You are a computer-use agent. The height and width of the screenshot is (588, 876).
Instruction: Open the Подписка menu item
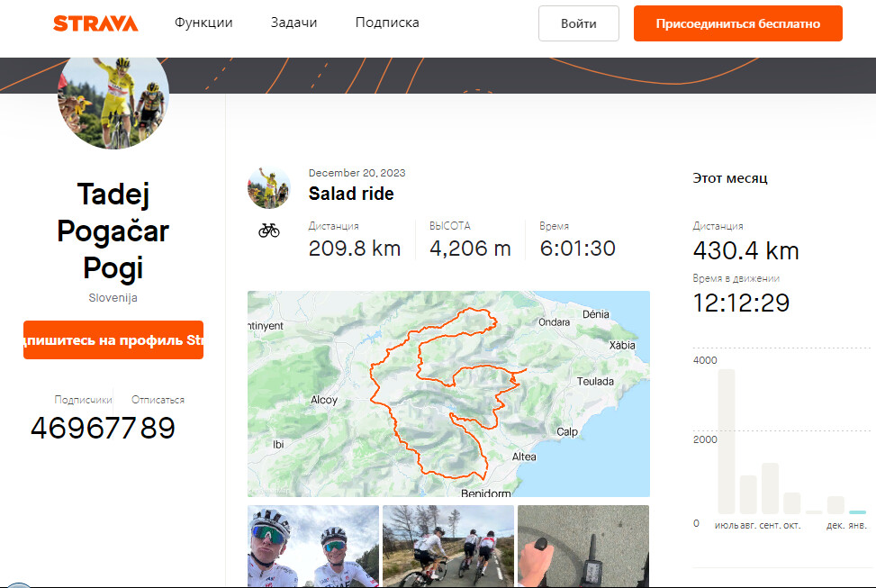387,23
